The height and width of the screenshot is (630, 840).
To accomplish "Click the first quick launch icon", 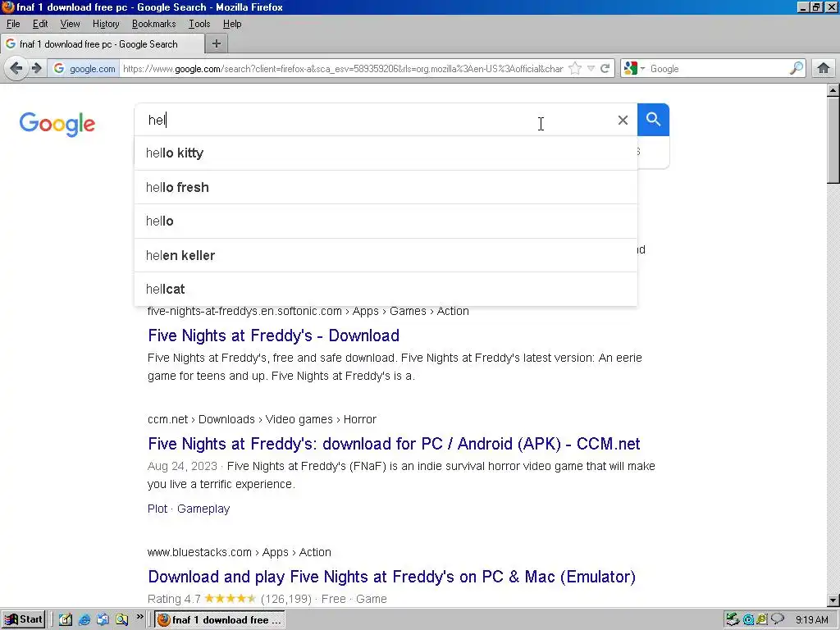I will click(x=66, y=620).
